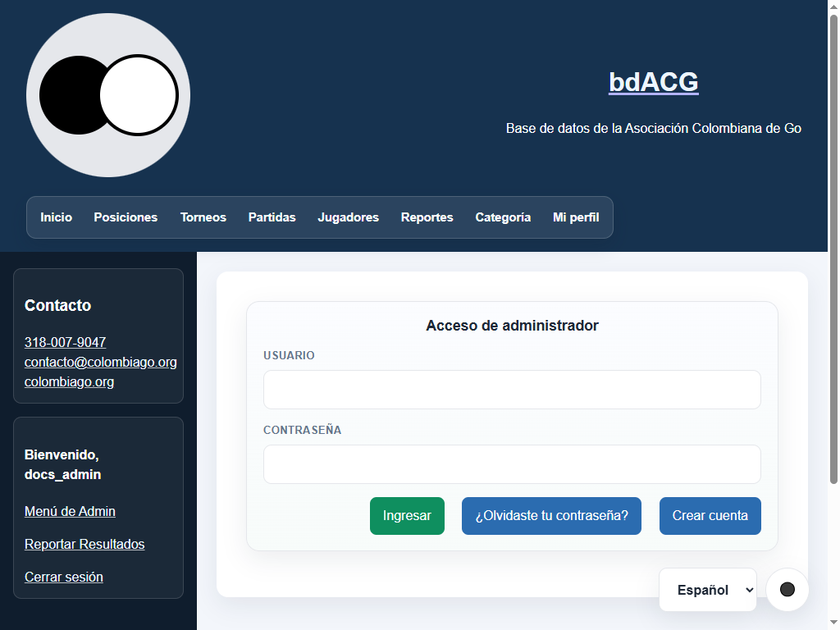This screenshot has height=630, width=840.
Task: Select Categoría from the nav bar
Action: click(x=503, y=217)
